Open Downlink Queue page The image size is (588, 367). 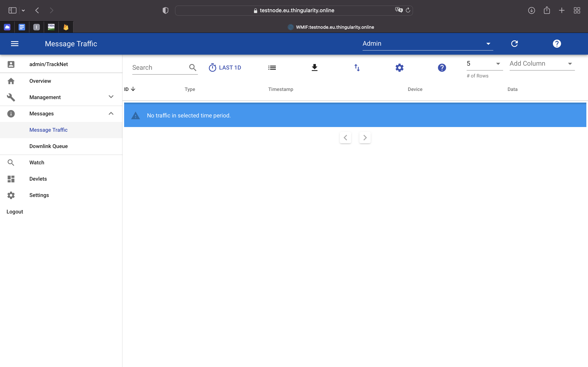pyautogui.click(x=49, y=146)
